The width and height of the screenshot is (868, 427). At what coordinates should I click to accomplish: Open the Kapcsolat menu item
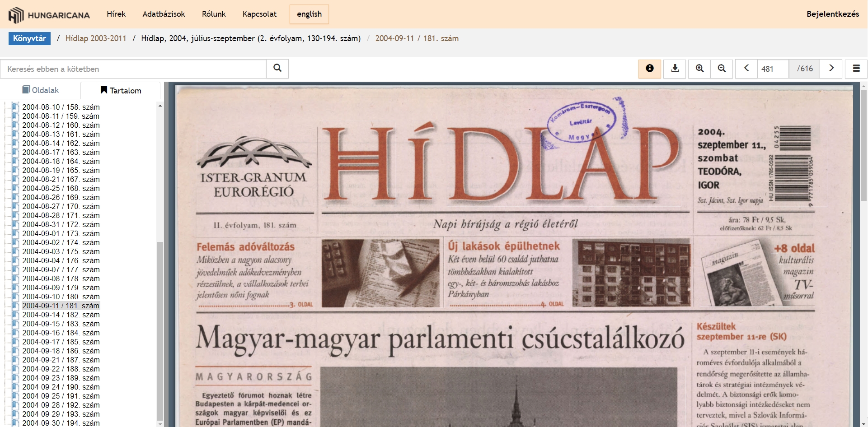pos(259,14)
